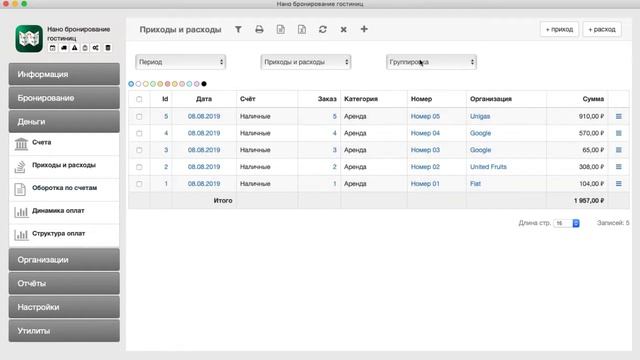Expand the Утилиты sidebar section
This screenshot has width=640, height=360.
(64, 331)
